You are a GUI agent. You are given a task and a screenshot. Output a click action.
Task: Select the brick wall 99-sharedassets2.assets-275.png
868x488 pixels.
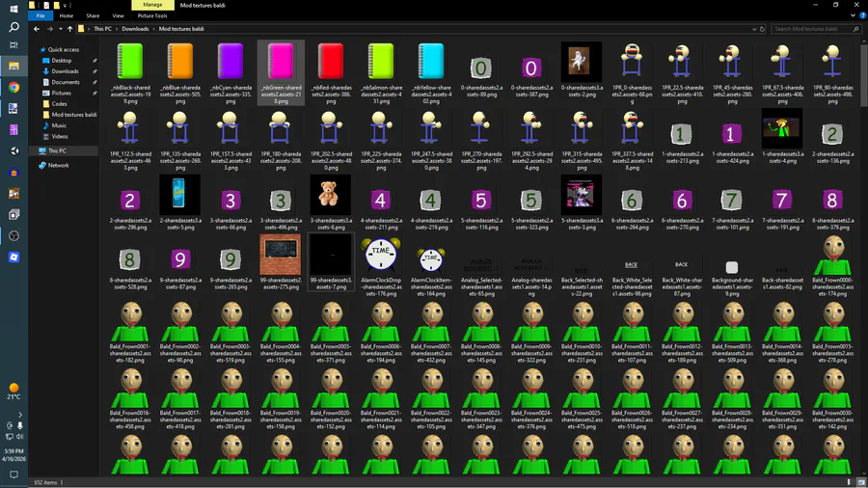(x=281, y=263)
